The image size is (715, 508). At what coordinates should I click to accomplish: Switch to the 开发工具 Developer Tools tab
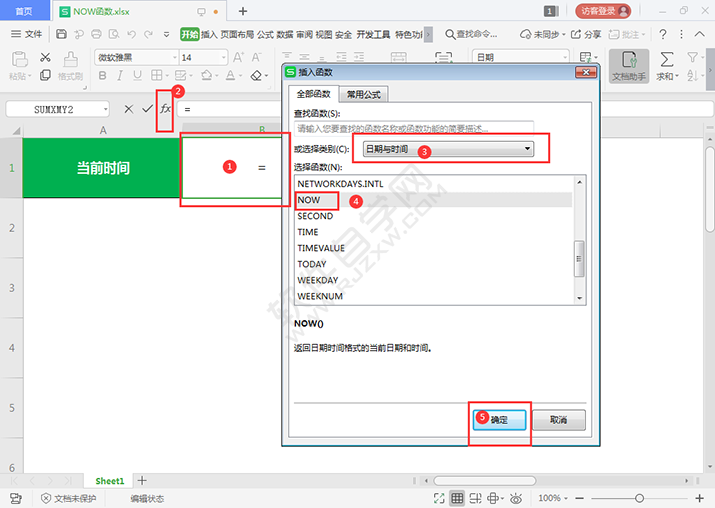373,34
